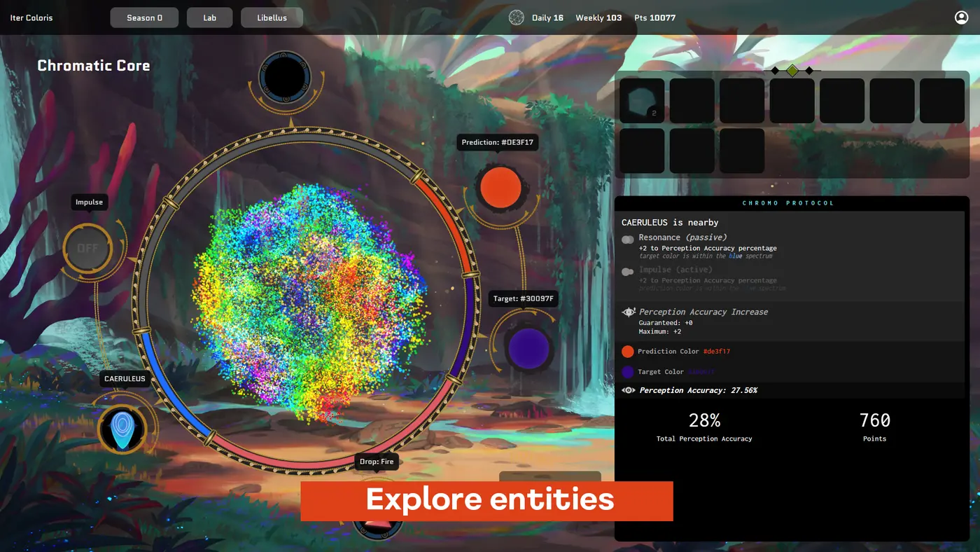Click the 'Perception Accuracy Increase' heading
The width and height of the screenshot is (980, 552).
(x=703, y=312)
